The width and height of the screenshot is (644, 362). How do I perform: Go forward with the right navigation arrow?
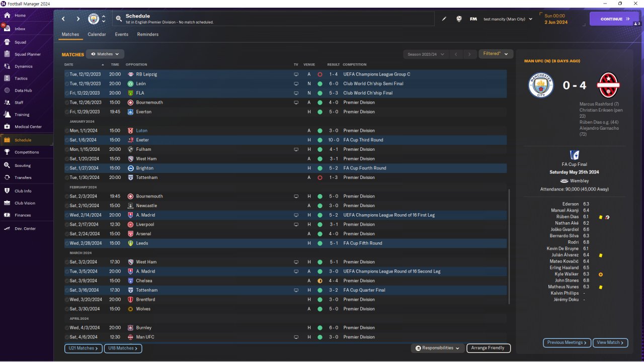point(78,19)
